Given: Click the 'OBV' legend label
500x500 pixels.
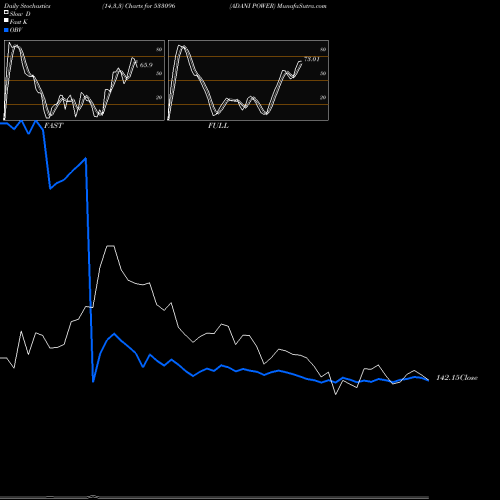Looking at the screenshot, I should point(16,30).
